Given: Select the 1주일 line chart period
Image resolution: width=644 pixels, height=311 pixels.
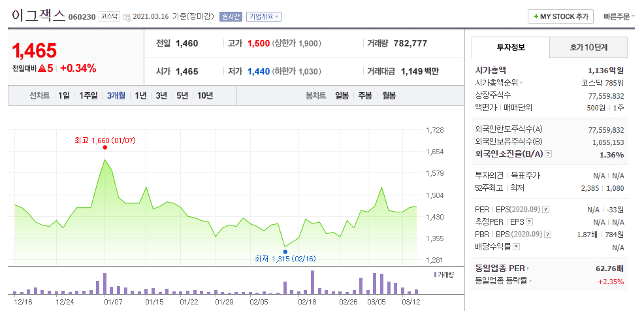Looking at the screenshot, I should pos(88,96).
